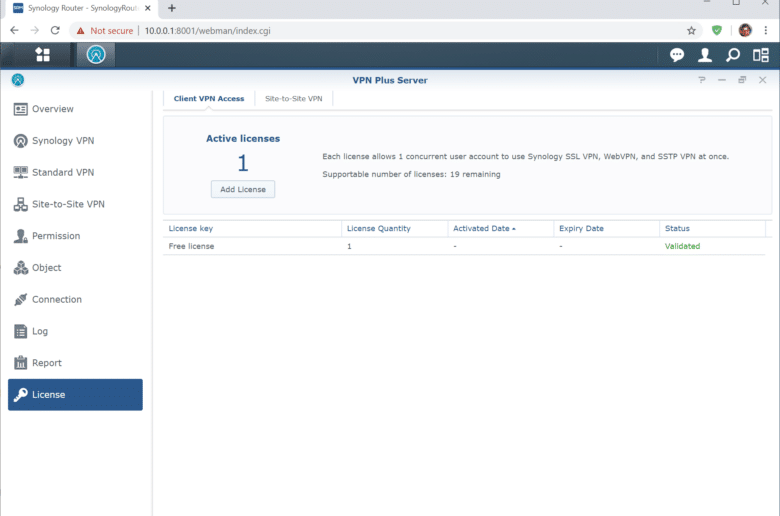Open a new browser tab
This screenshot has height=516, width=780.
click(172, 8)
